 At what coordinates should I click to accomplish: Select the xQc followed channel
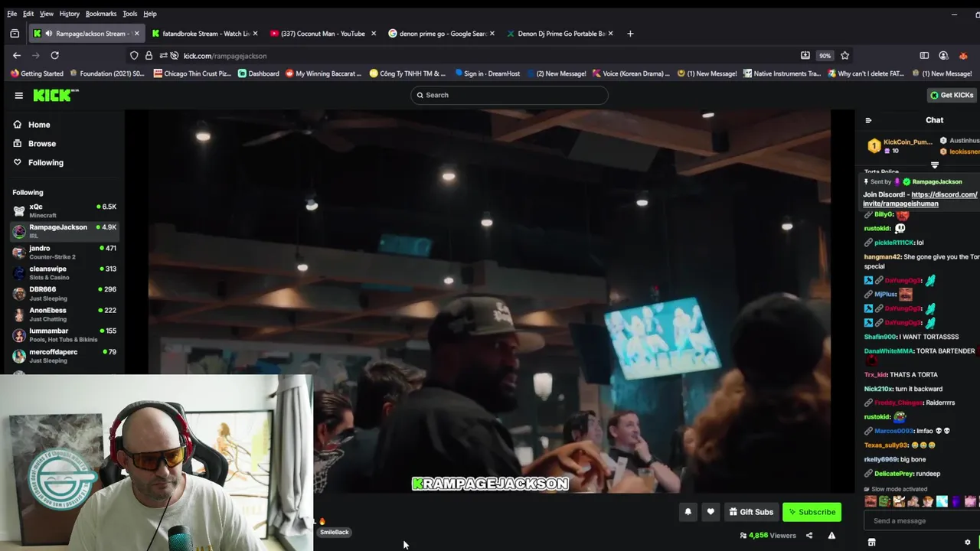pyautogui.click(x=64, y=210)
